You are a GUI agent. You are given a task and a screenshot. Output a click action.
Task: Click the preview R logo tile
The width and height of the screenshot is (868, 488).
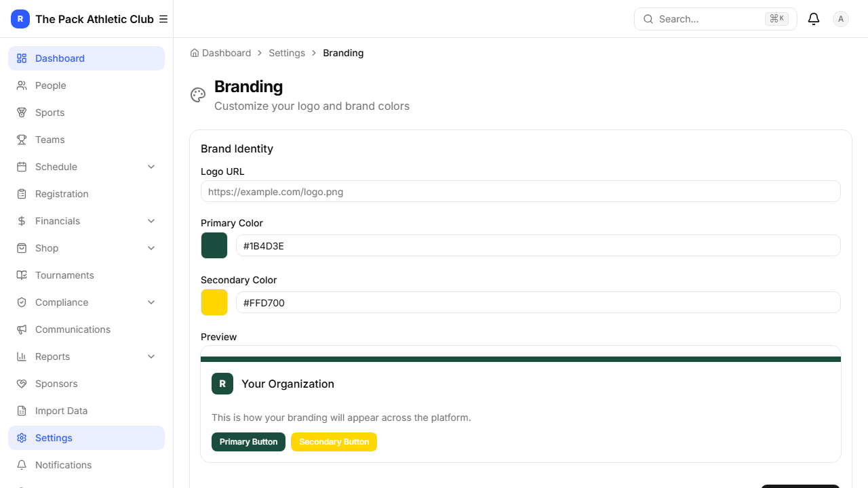pos(222,384)
